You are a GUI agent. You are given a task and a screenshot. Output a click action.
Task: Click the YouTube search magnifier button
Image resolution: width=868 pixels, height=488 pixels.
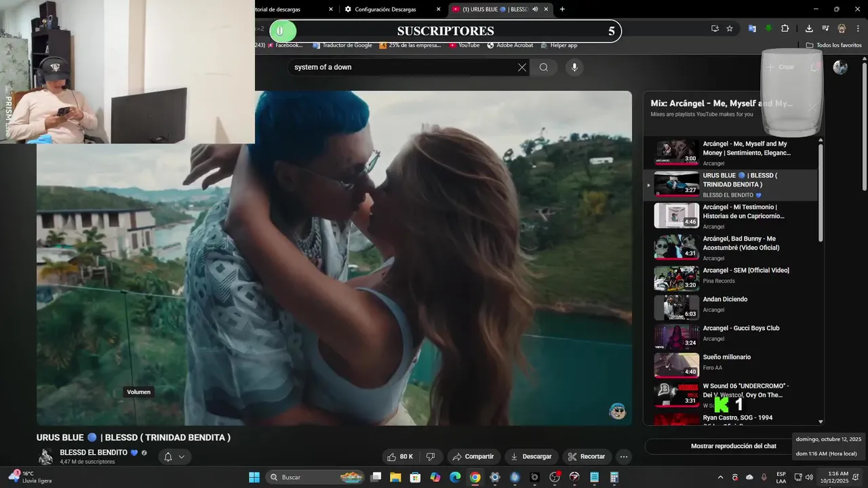[544, 67]
